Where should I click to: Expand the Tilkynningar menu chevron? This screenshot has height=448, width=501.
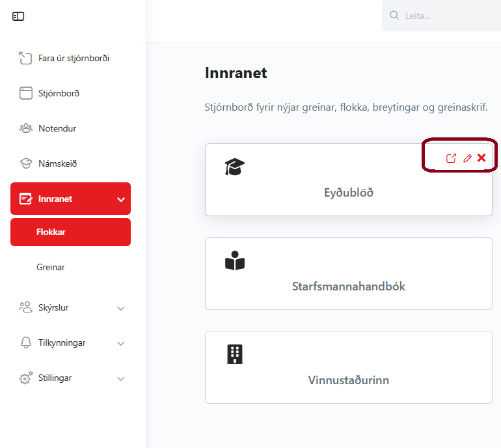pyautogui.click(x=121, y=343)
